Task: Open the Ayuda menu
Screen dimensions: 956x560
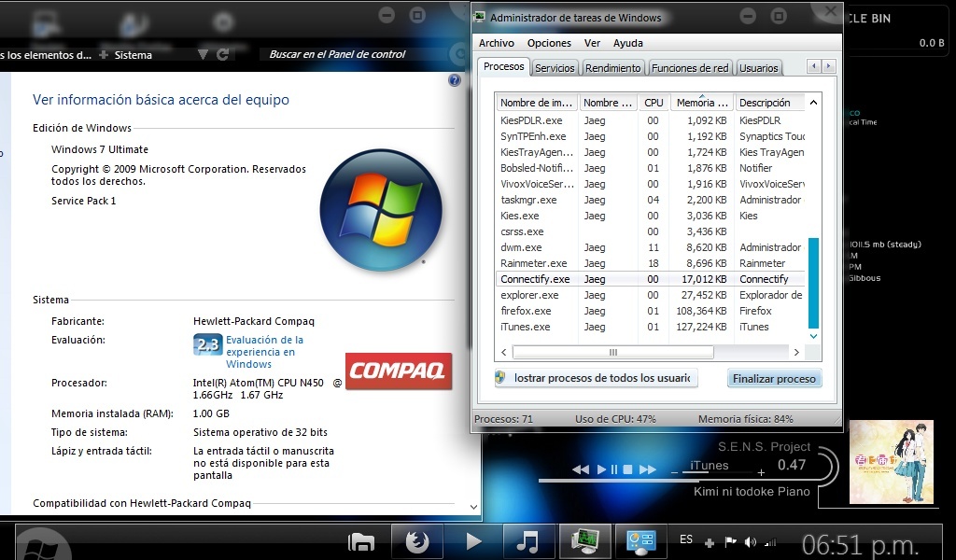Action: (x=628, y=43)
